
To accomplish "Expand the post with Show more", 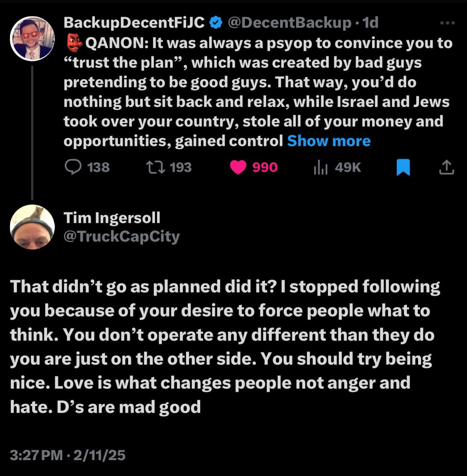I will coord(329,141).
